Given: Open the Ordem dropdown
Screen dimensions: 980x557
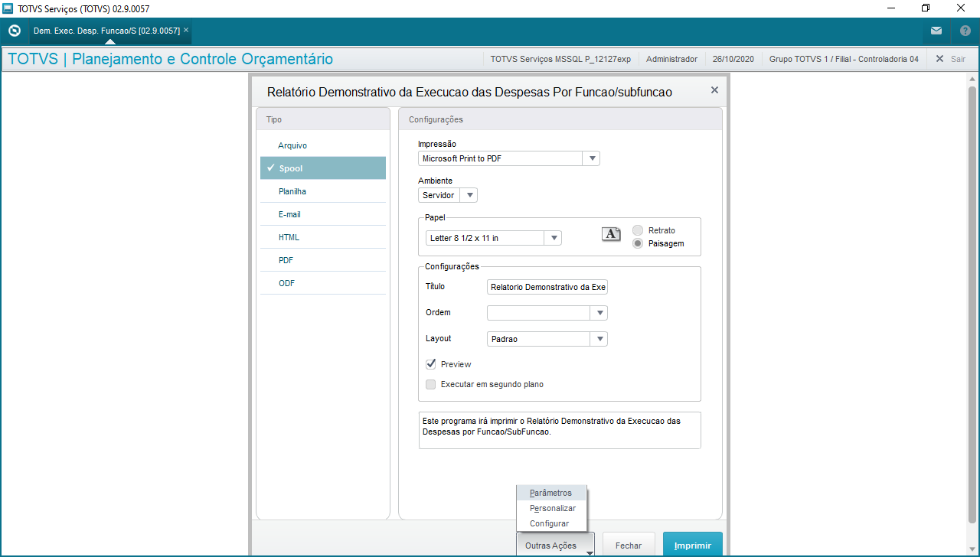Looking at the screenshot, I should click(x=599, y=313).
